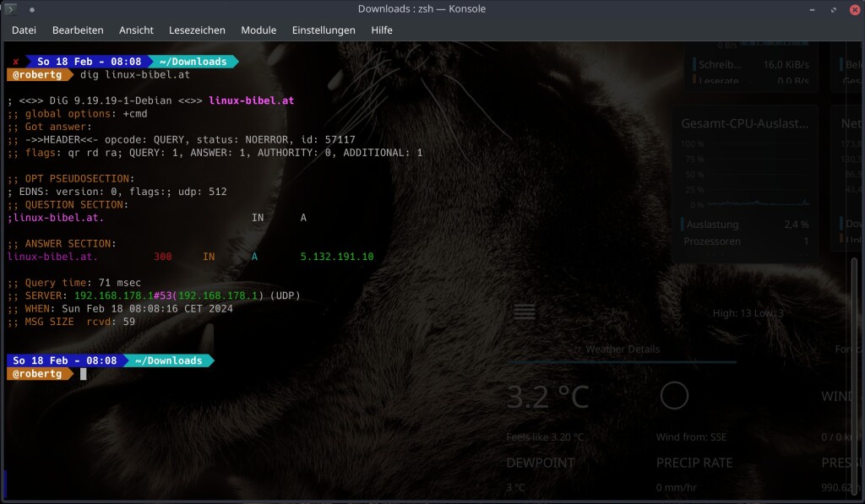Screen dimensions: 865x504
Task: Click the top '~/Downloads' prompt segment
Action: click(x=193, y=62)
